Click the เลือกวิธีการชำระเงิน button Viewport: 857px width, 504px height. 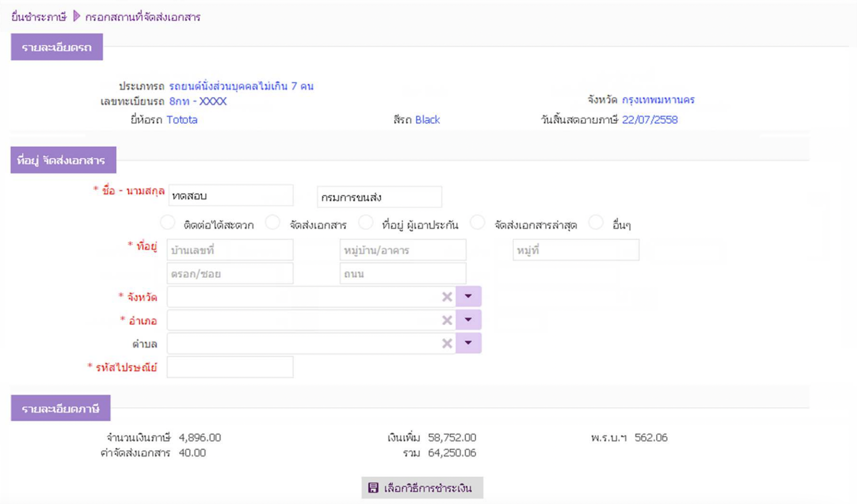tap(422, 488)
